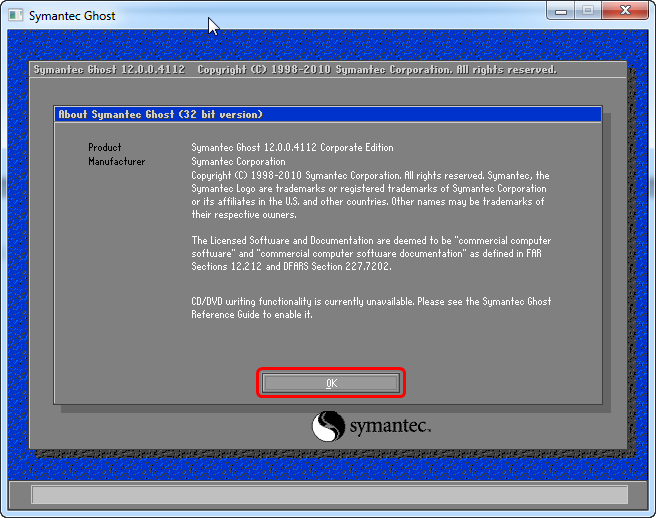Click the 'Symantec Ghost' window title text
656x518 pixels.
point(72,16)
